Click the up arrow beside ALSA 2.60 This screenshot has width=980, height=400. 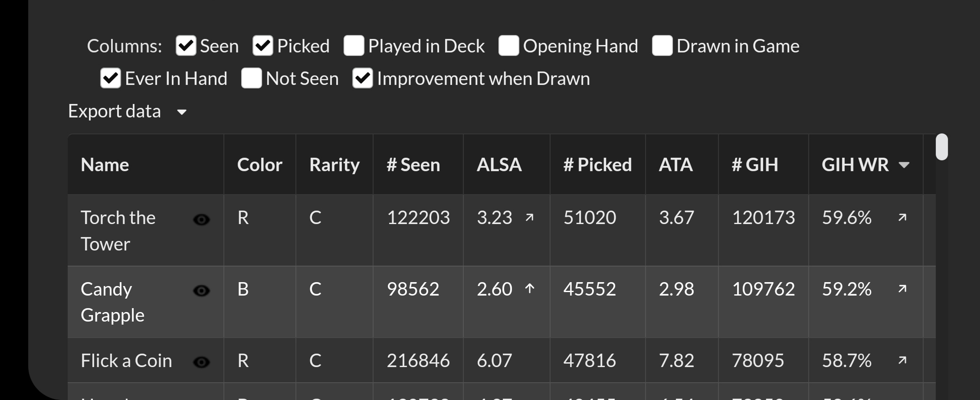[529, 289]
